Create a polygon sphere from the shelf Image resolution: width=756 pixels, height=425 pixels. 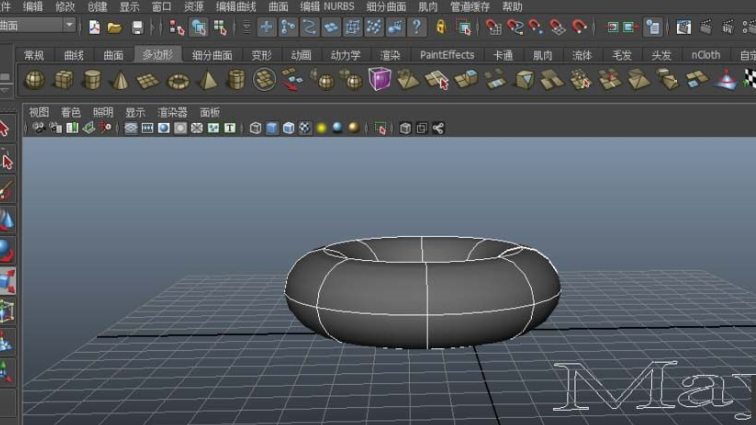[34, 80]
